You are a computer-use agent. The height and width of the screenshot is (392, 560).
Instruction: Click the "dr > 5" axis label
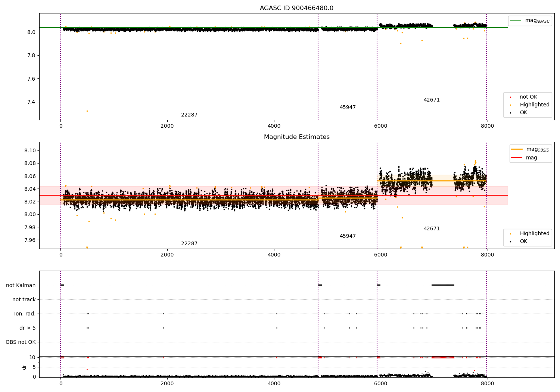pyautogui.click(x=28, y=328)
